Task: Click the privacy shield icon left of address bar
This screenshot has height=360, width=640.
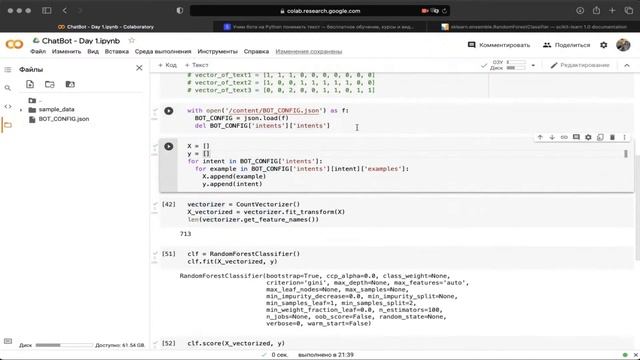Action: (180, 11)
